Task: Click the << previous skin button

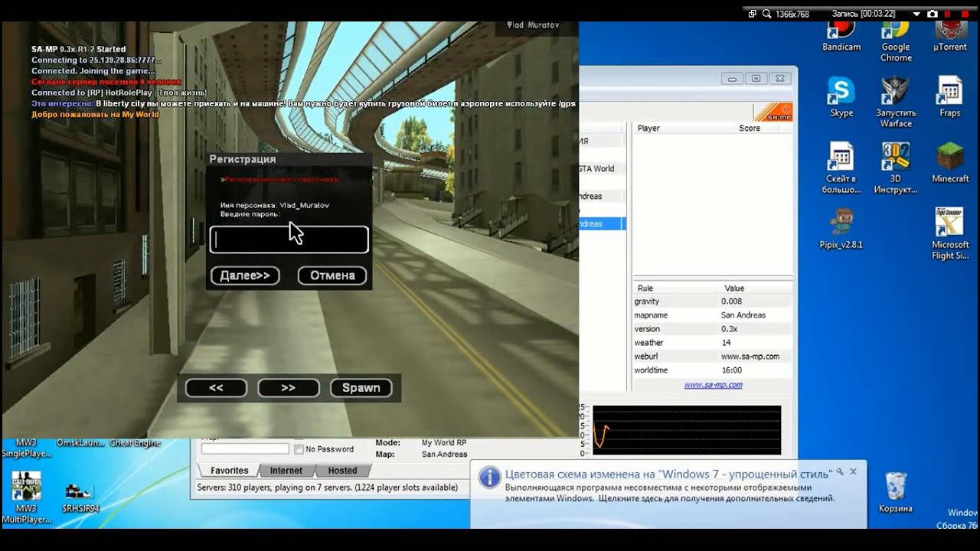Action: coord(216,388)
